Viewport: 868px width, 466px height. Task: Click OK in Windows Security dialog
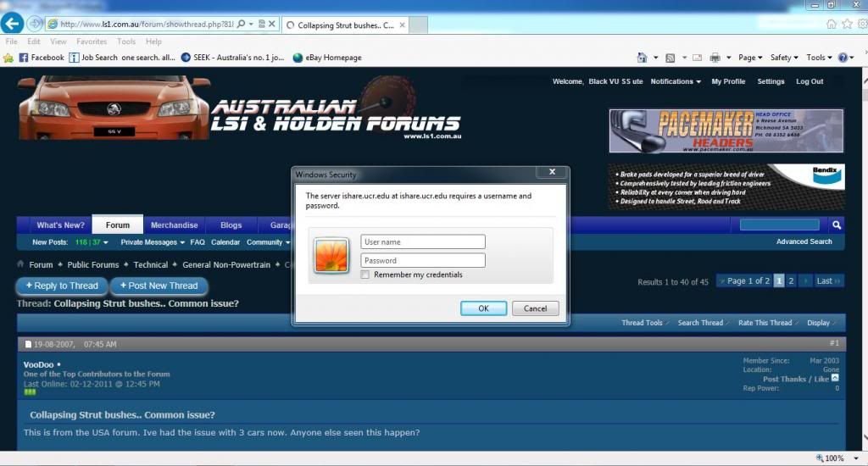click(483, 308)
